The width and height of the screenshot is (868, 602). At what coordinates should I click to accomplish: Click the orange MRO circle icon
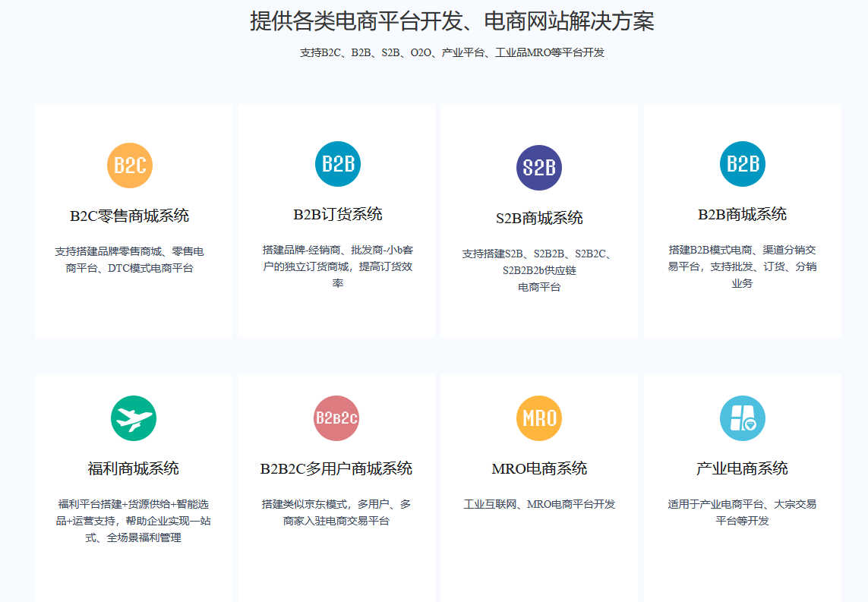(539, 418)
